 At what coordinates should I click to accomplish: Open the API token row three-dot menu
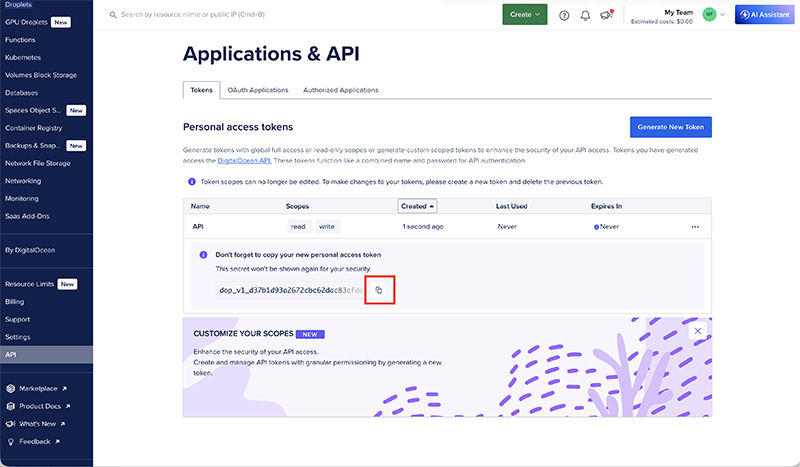pyautogui.click(x=695, y=227)
